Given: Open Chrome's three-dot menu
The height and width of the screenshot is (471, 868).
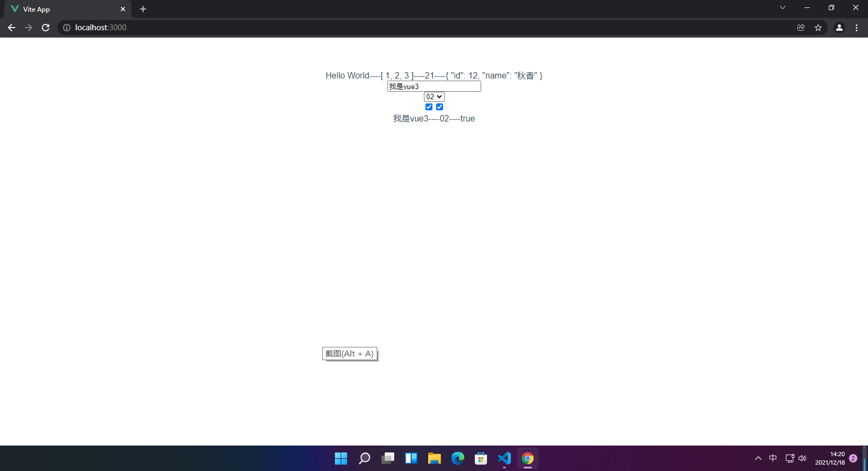Looking at the screenshot, I should pos(856,28).
